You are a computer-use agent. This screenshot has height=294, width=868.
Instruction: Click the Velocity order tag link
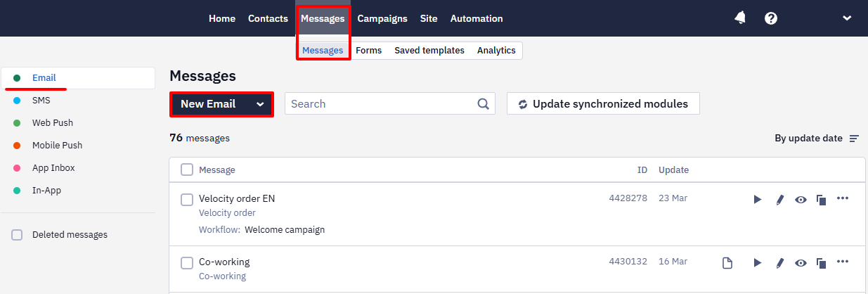tap(227, 213)
